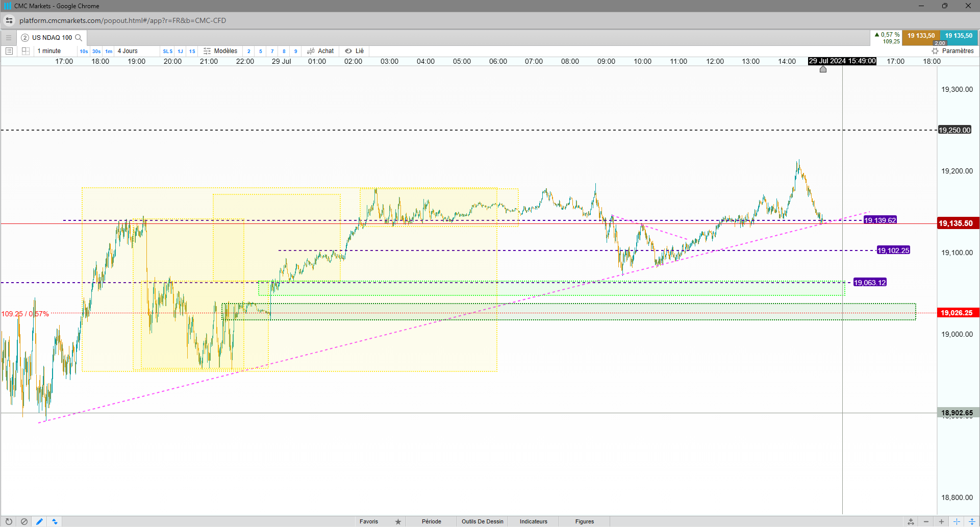
Task: Click the 1J range shortcut
Action: point(180,51)
